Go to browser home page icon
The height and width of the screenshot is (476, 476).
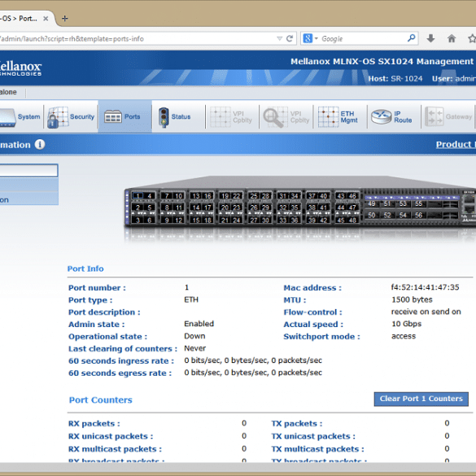pyautogui.click(x=452, y=38)
